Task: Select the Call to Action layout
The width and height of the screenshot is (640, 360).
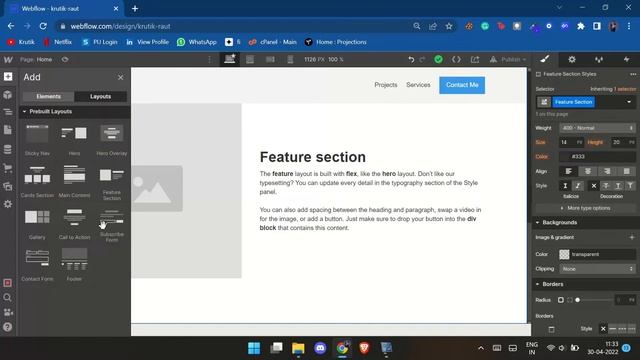Action: [74, 223]
